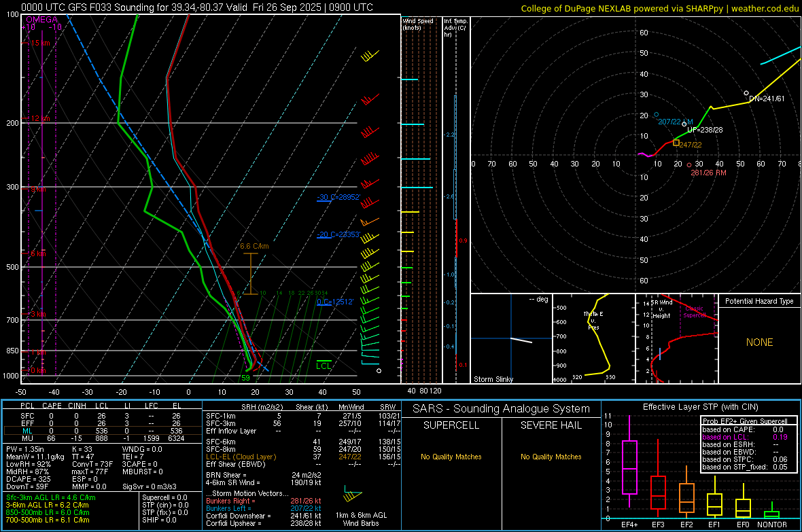Click the -20 C=23353' level label
802x532 pixels.
[338, 235]
